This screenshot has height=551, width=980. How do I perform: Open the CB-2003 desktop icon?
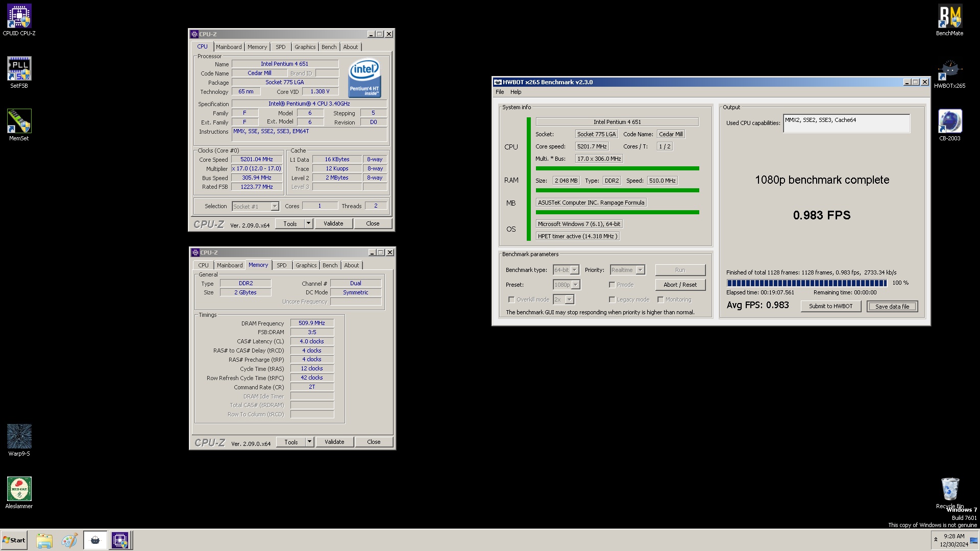point(949,124)
